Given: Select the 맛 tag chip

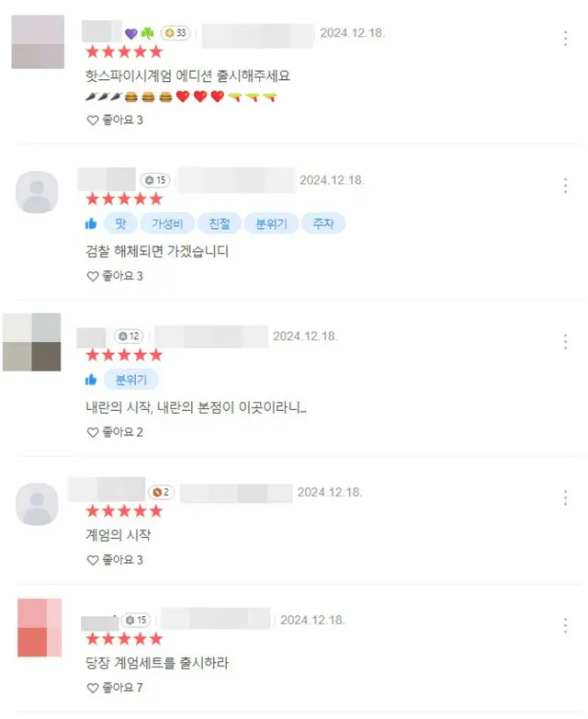Looking at the screenshot, I should 120,223.
